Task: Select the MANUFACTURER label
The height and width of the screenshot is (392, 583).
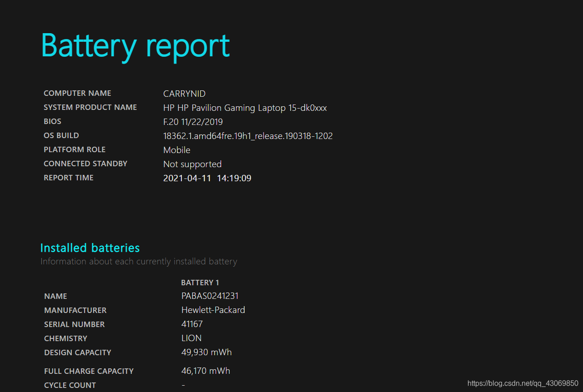Action: [x=75, y=310]
